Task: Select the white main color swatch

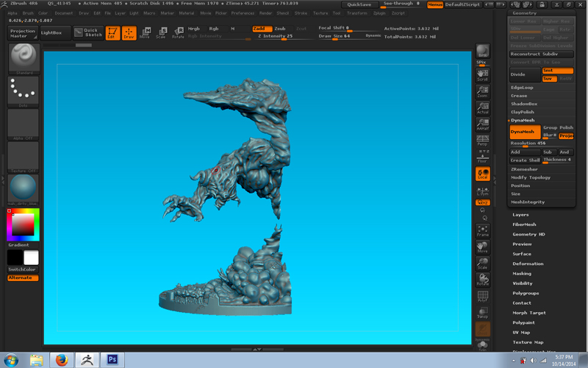Action: coord(31,258)
